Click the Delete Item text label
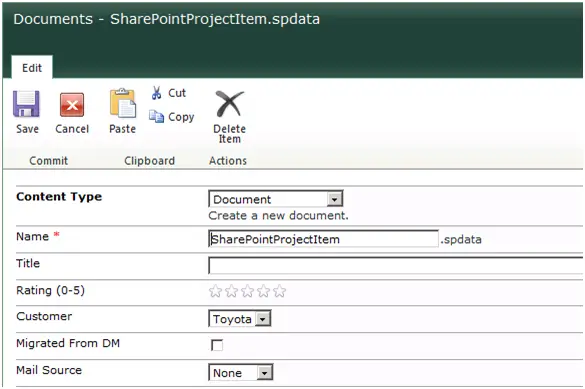This screenshot has width=585, height=389. 229,134
